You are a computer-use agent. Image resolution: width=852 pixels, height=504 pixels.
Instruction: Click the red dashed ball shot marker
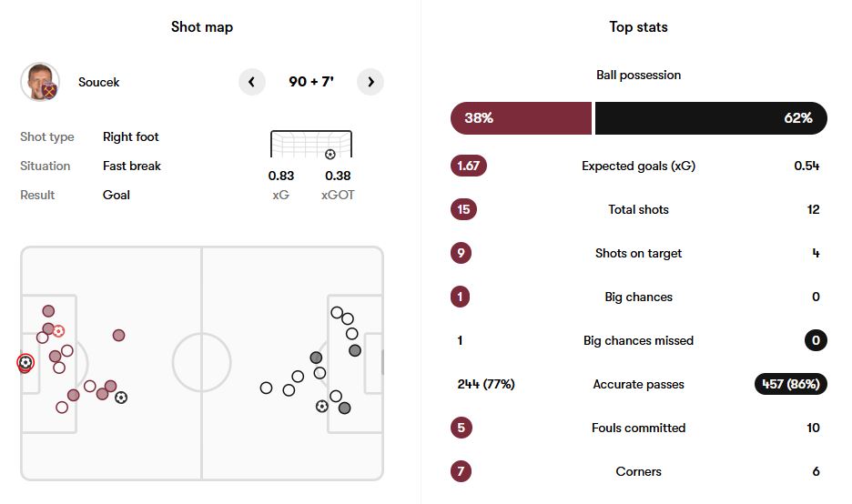coord(58,331)
